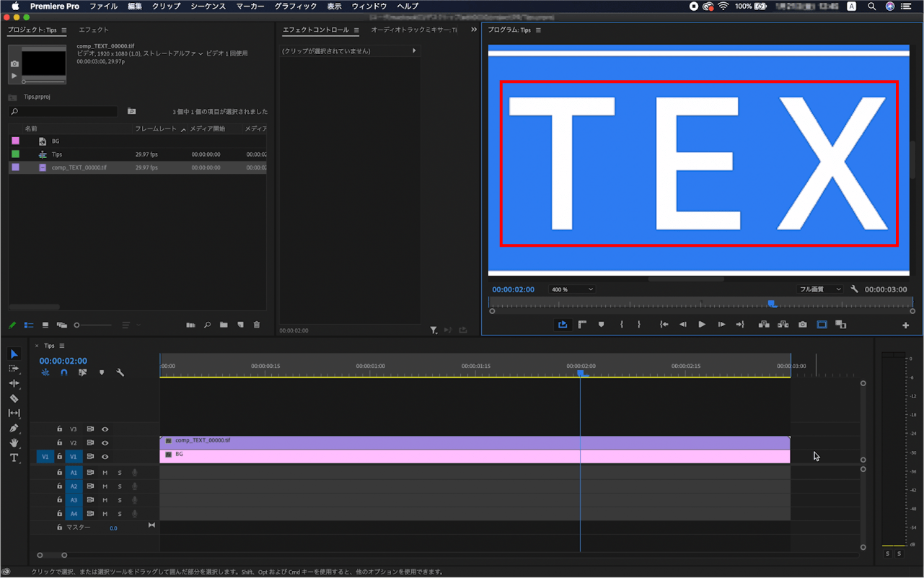Viewport: 924px width, 578px height.
Task: Expand the ストレートアルファ clip info dropdown
Action: [201, 53]
